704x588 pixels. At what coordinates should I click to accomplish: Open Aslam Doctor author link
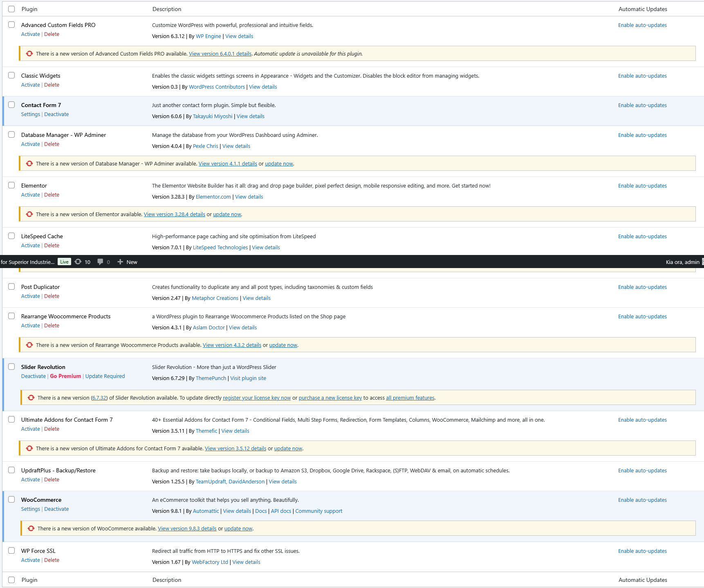pyautogui.click(x=209, y=327)
